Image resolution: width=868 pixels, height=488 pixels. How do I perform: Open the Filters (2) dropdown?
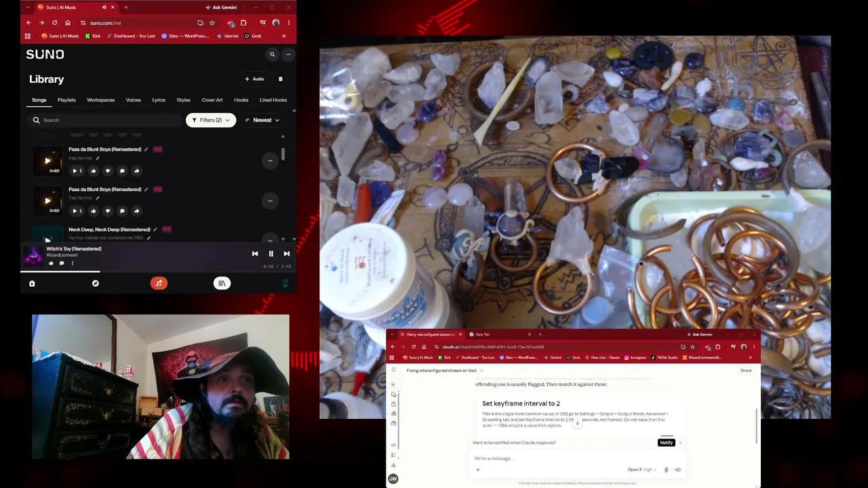pyautogui.click(x=211, y=120)
